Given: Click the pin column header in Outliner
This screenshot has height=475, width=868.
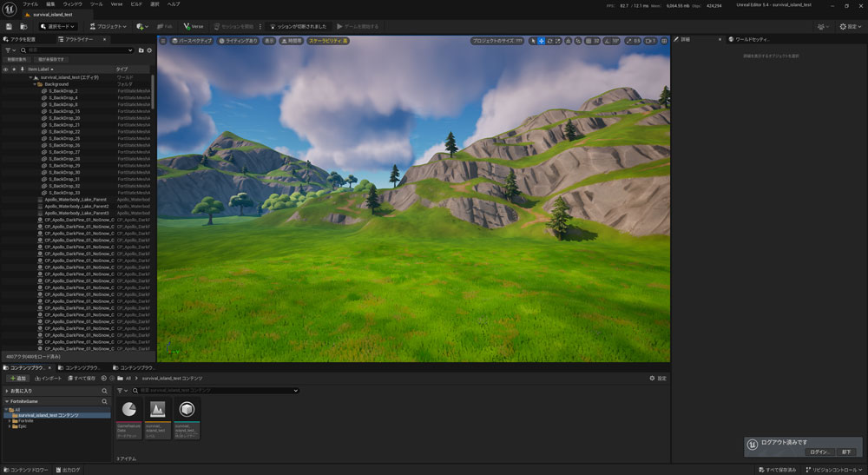Looking at the screenshot, I should coord(23,69).
